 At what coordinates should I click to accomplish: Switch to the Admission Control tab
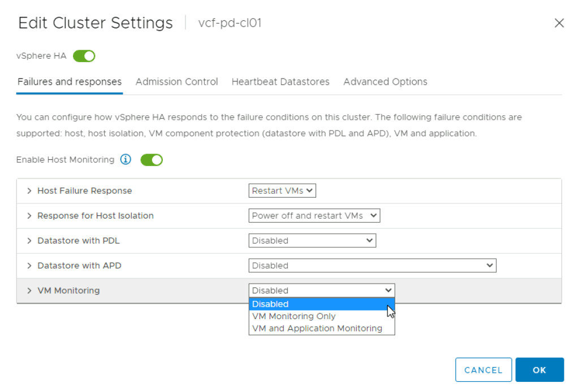point(176,82)
